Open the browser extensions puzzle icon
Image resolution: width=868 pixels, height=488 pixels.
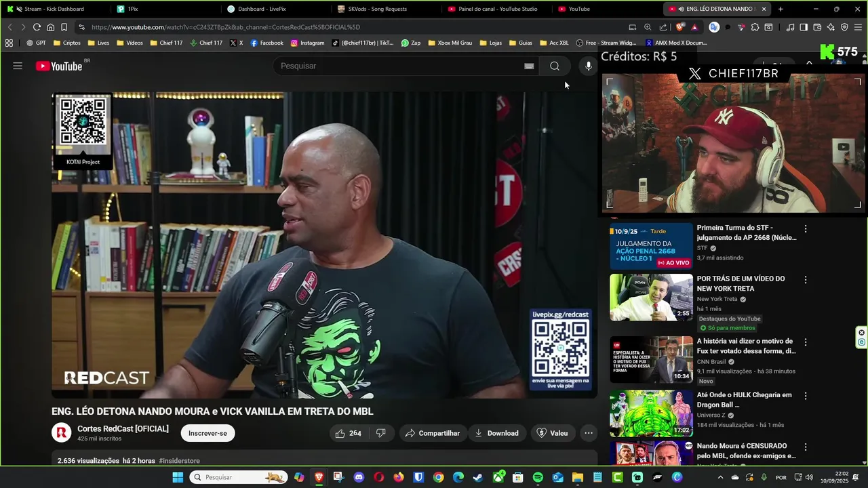click(x=755, y=27)
